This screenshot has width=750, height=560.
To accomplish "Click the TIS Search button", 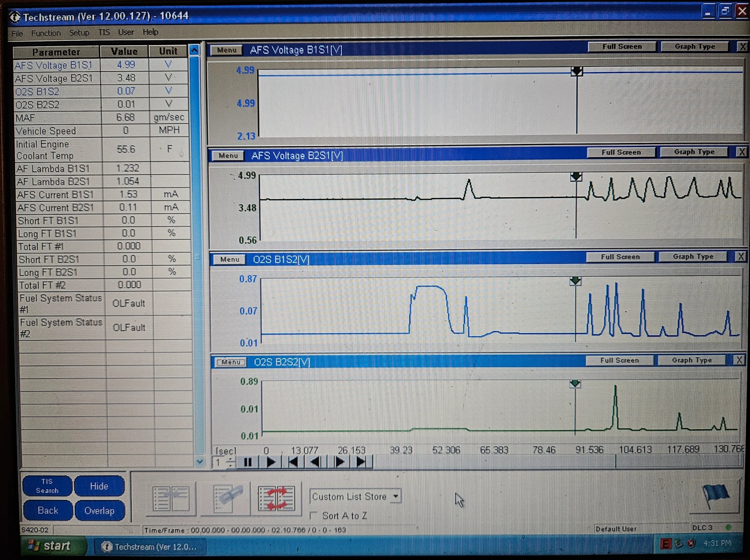I will point(47,486).
